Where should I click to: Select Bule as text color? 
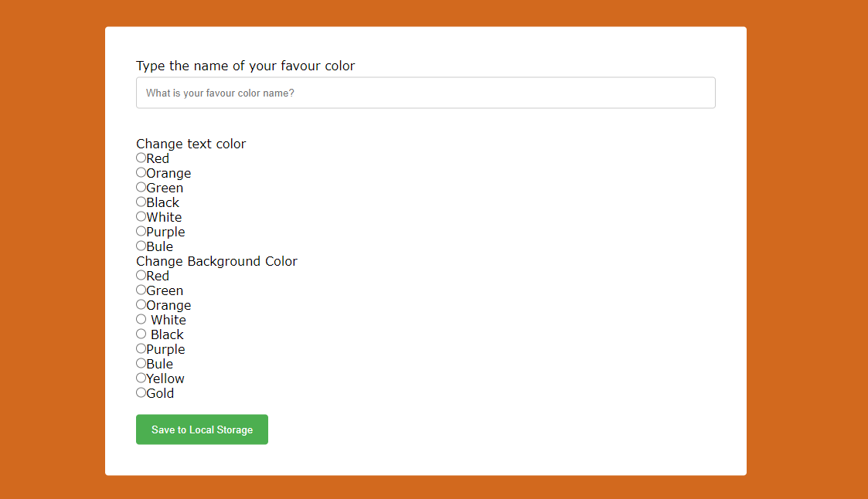click(140, 246)
